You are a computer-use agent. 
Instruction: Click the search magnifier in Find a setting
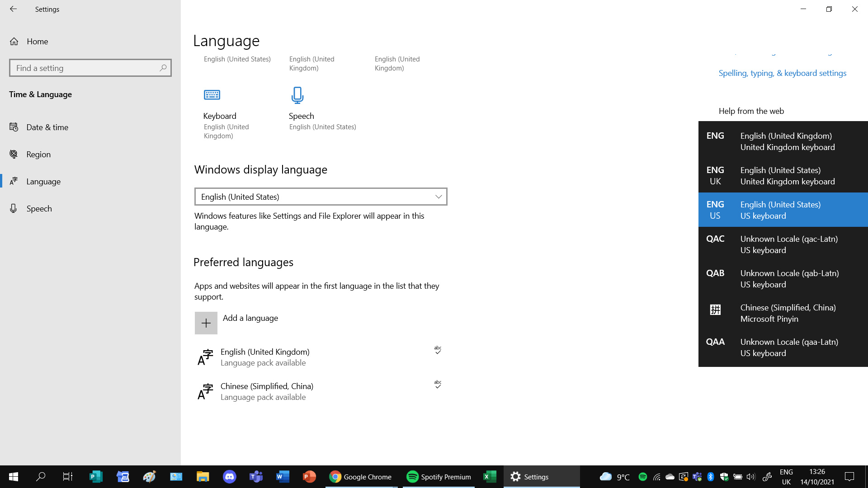coord(163,68)
